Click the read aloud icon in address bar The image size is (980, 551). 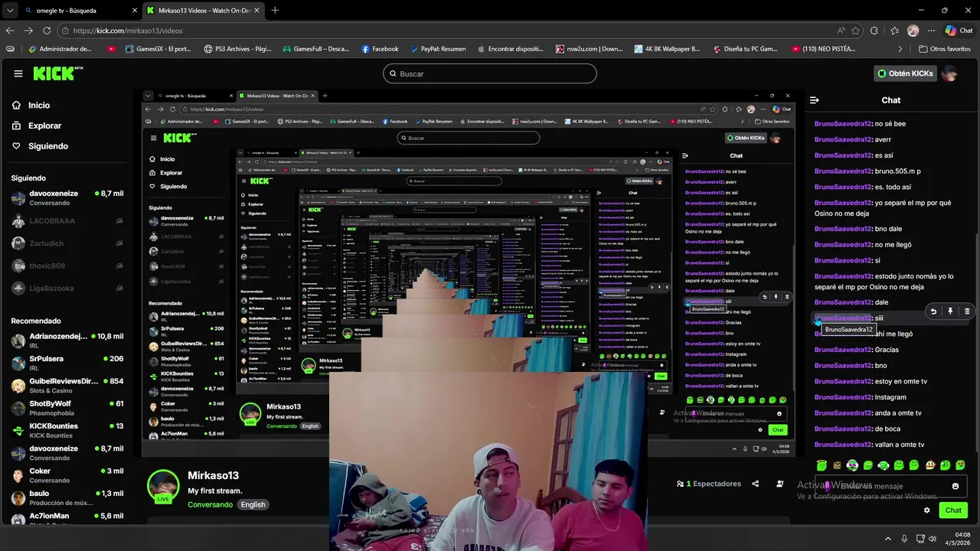[841, 31]
